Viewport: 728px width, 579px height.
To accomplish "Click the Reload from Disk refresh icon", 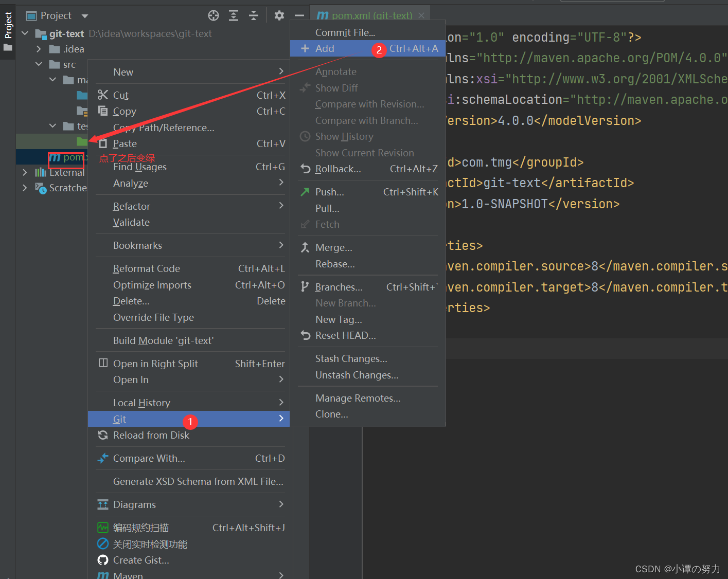I will tap(103, 435).
